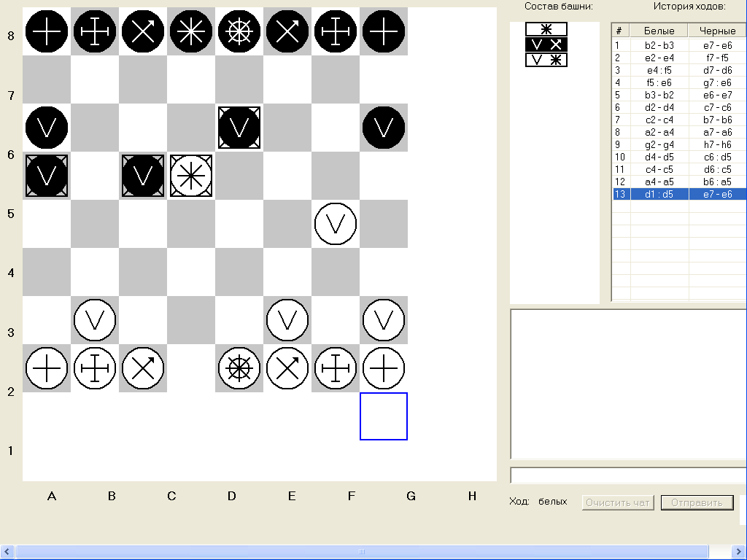Select the black V pawn below the top-right plus
Image resolution: width=747 pixels, height=560 pixels.
pyautogui.click(x=384, y=128)
